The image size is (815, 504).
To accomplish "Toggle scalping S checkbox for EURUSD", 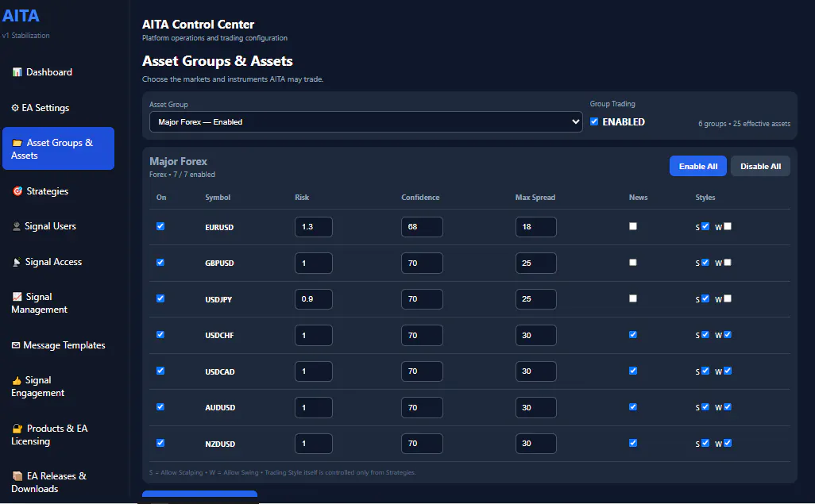I will pyautogui.click(x=705, y=226).
